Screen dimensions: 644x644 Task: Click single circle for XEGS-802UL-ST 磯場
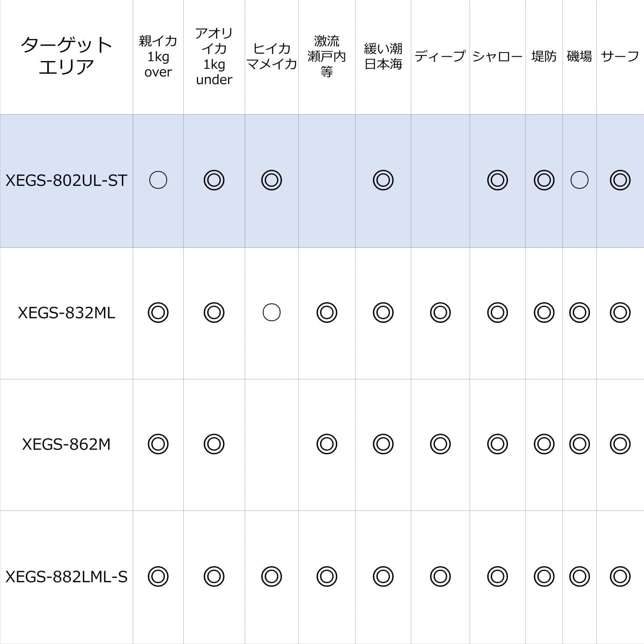tap(579, 180)
